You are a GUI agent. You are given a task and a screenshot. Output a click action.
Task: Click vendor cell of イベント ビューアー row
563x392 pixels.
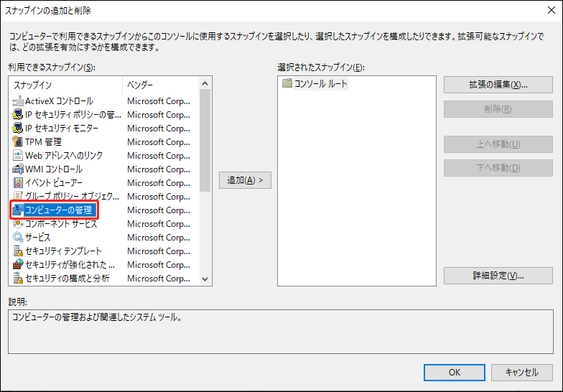click(x=159, y=183)
